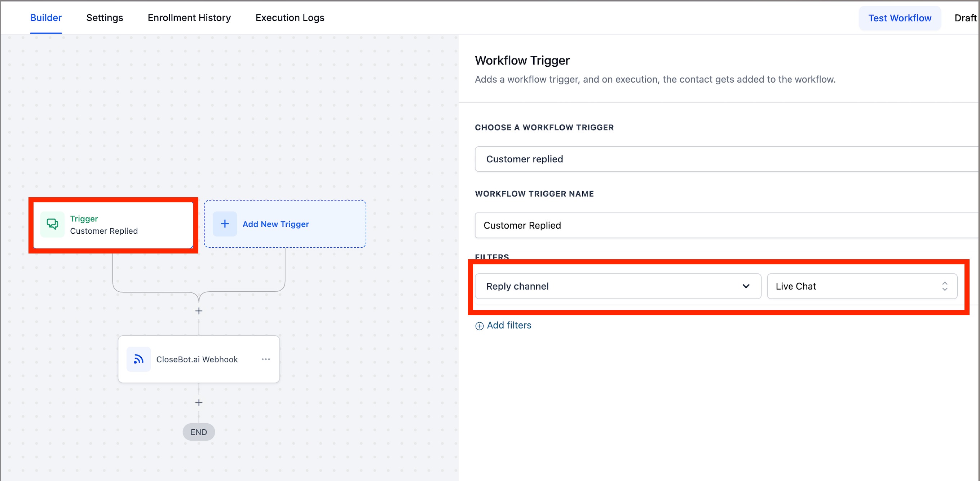Viewport: 980px width, 481px height.
Task: Toggle the Draft publish status
Action: pyautogui.click(x=965, y=18)
